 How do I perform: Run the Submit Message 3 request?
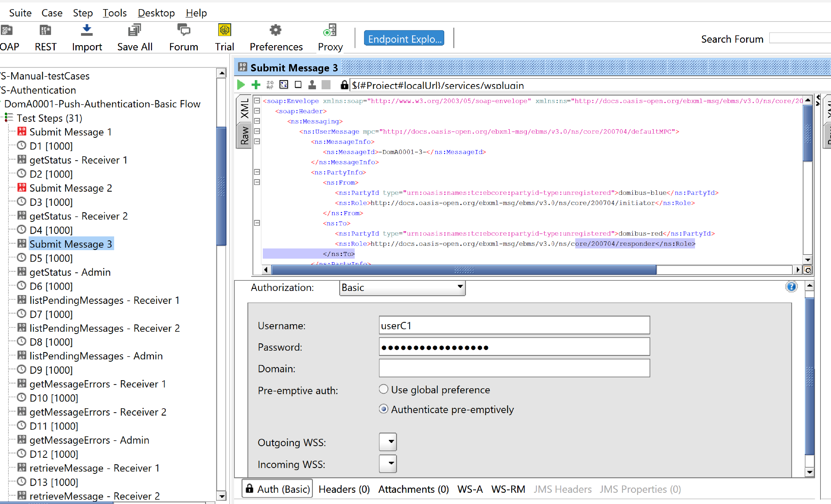241,84
